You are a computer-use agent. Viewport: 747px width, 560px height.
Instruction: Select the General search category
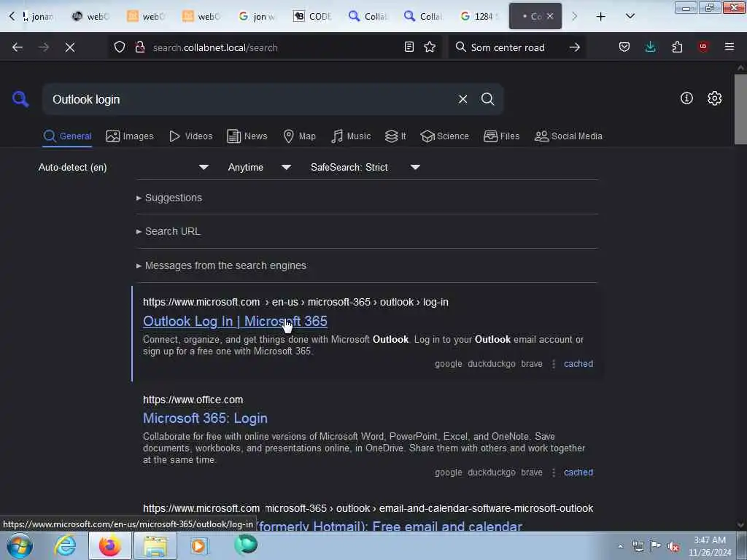coord(67,136)
